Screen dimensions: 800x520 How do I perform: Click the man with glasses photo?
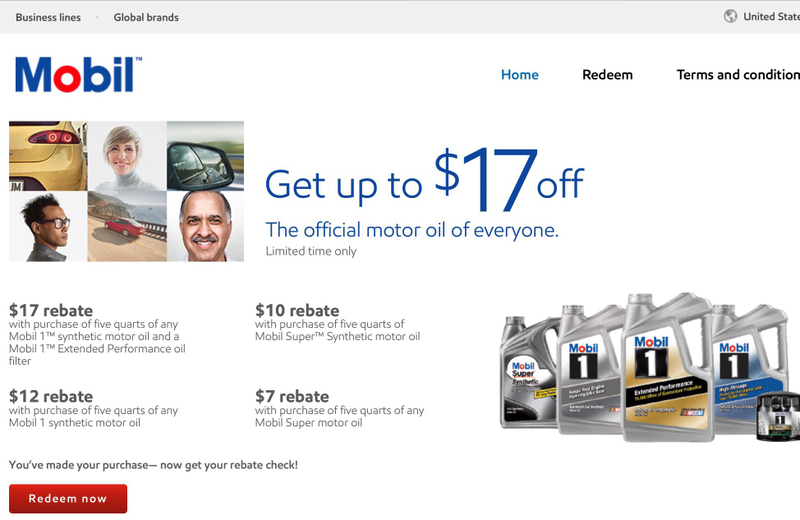click(48, 226)
